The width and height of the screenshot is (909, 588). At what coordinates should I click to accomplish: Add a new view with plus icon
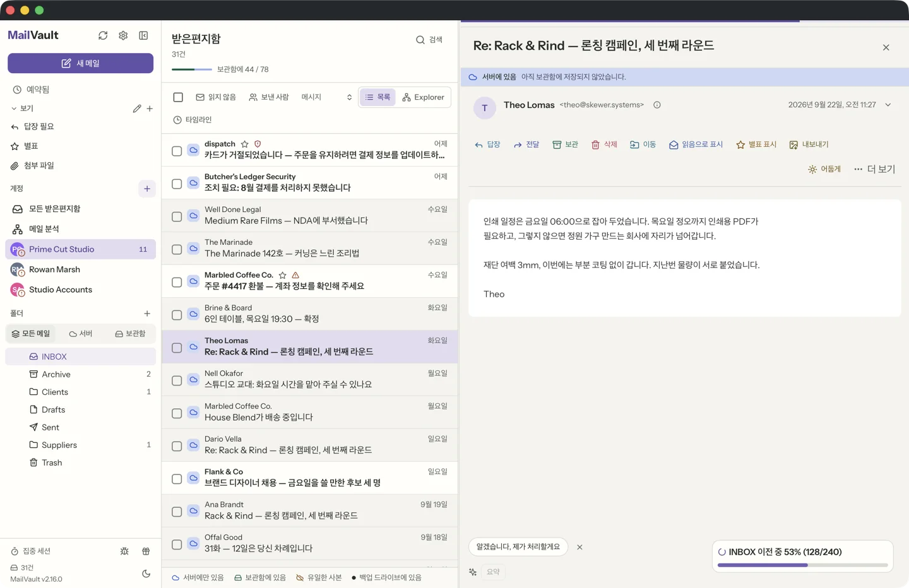[x=150, y=109]
